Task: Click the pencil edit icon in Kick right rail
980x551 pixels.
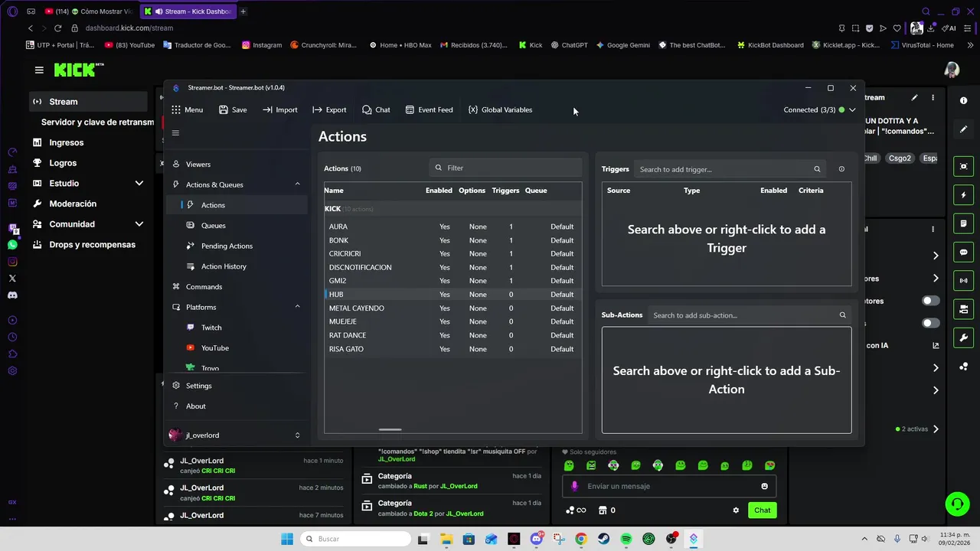Action: [x=963, y=129]
